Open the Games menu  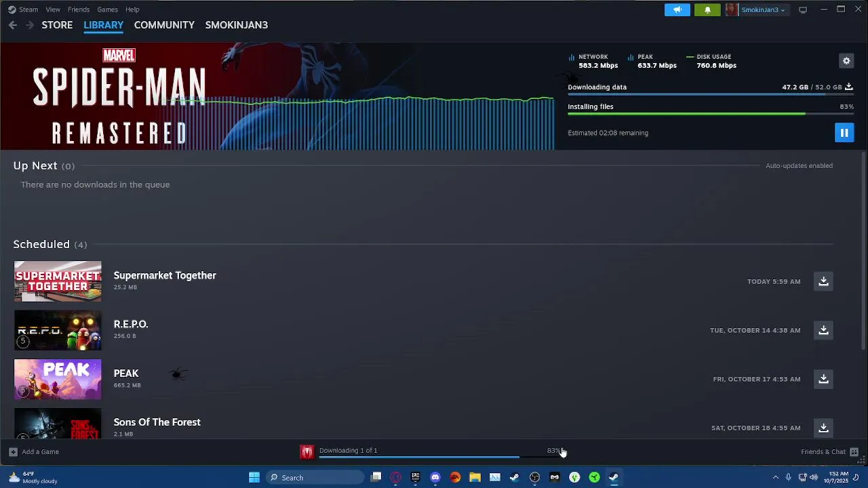107,9
